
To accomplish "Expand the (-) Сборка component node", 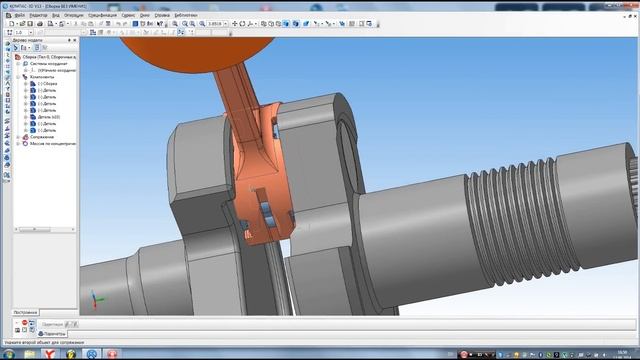I will pos(26,83).
